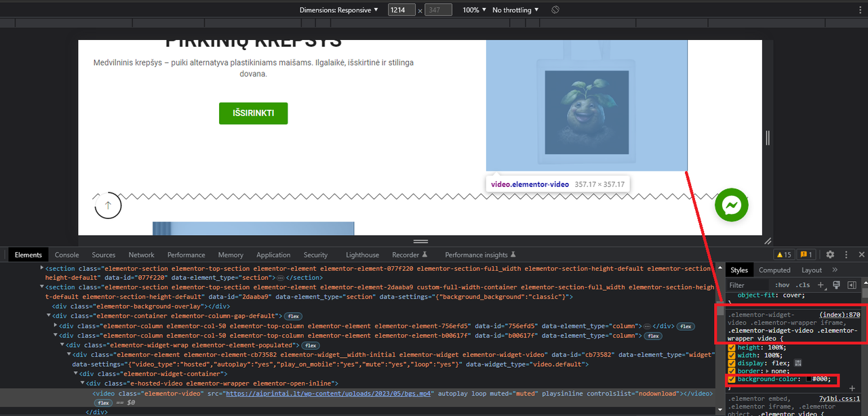The height and width of the screenshot is (416, 868).
Task: Click flex badge on the b00617f column row
Action: (x=652, y=335)
